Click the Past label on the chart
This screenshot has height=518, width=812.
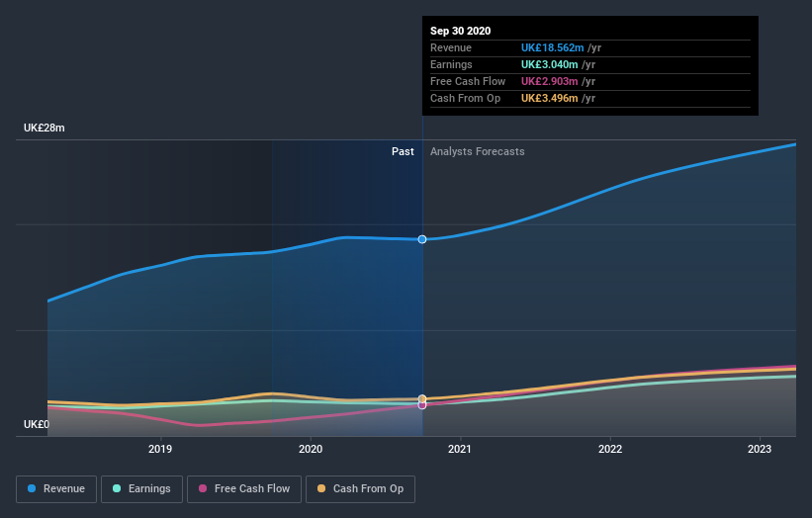pyautogui.click(x=403, y=151)
